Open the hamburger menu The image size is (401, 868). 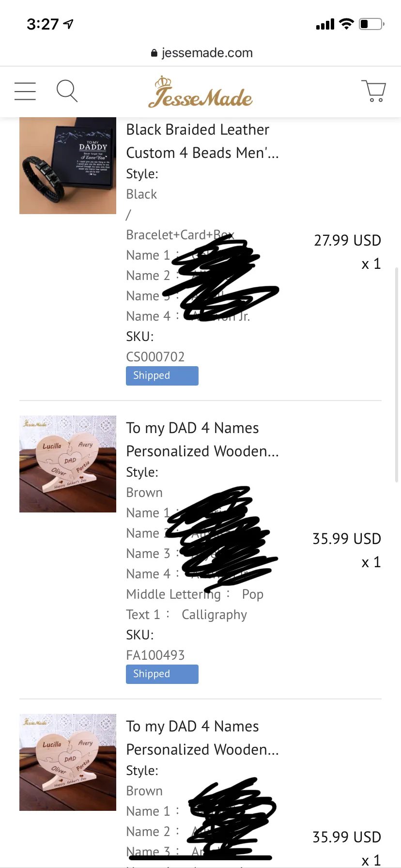pyautogui.click(x=25, y=91)
